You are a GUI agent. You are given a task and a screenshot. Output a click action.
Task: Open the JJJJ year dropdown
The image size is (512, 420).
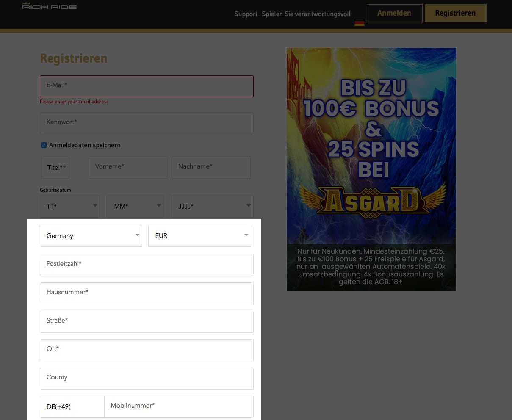(213, 207)
